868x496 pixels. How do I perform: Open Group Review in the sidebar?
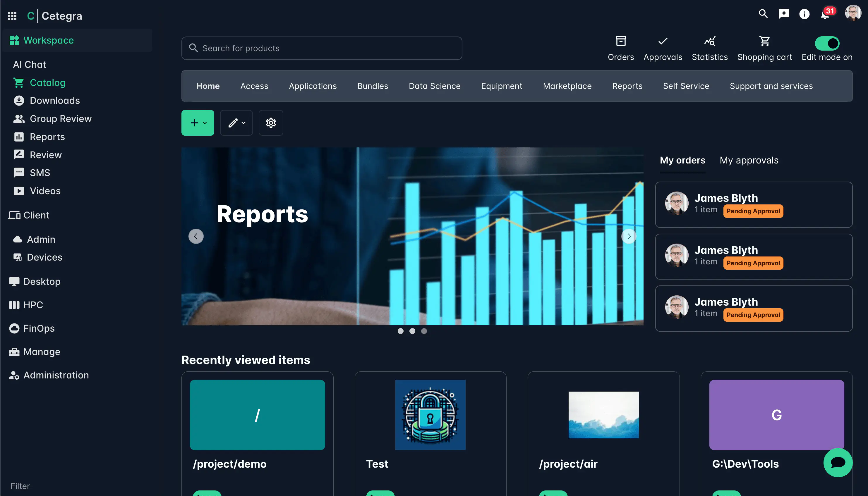click(x=60, y=118)
